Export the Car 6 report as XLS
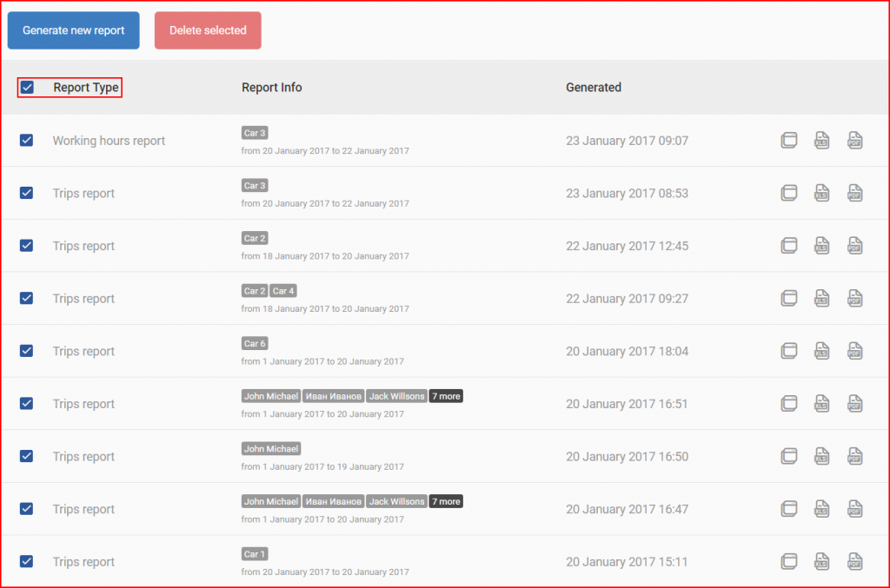The width and height of the screenshot is (890, 588). tap(822, 351)
